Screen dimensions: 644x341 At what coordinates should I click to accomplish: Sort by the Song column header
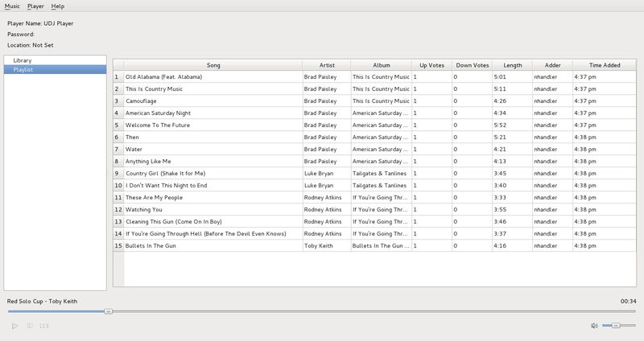pyautogui.click(x=213, y=65)
